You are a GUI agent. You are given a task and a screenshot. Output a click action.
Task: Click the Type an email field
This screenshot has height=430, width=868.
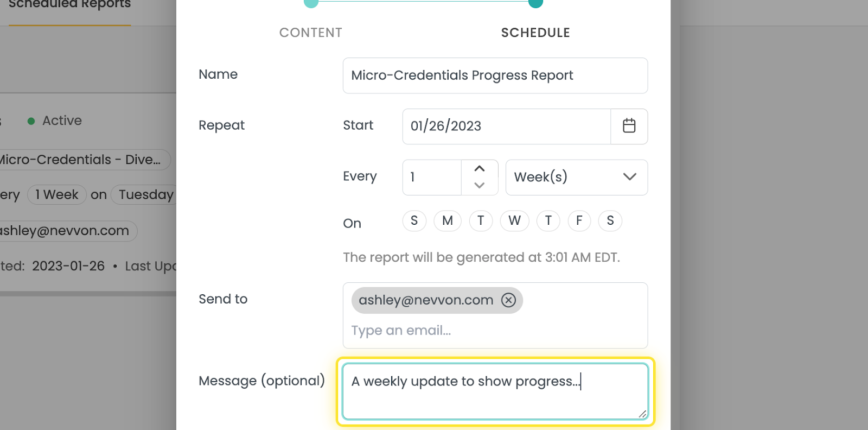[495, 330]
